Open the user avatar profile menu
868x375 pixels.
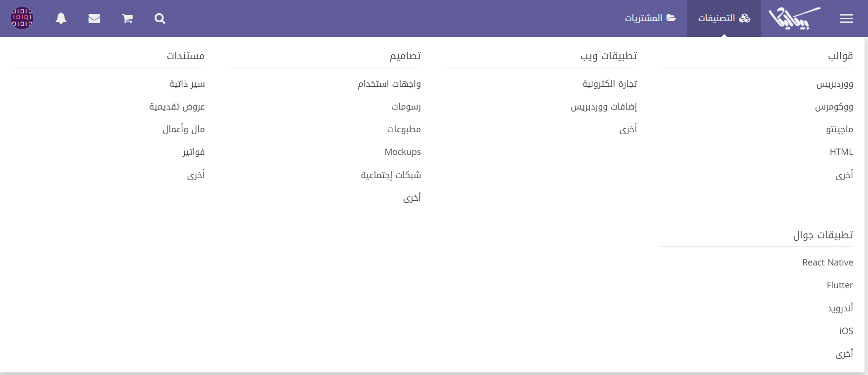click(x=22, y=18)
